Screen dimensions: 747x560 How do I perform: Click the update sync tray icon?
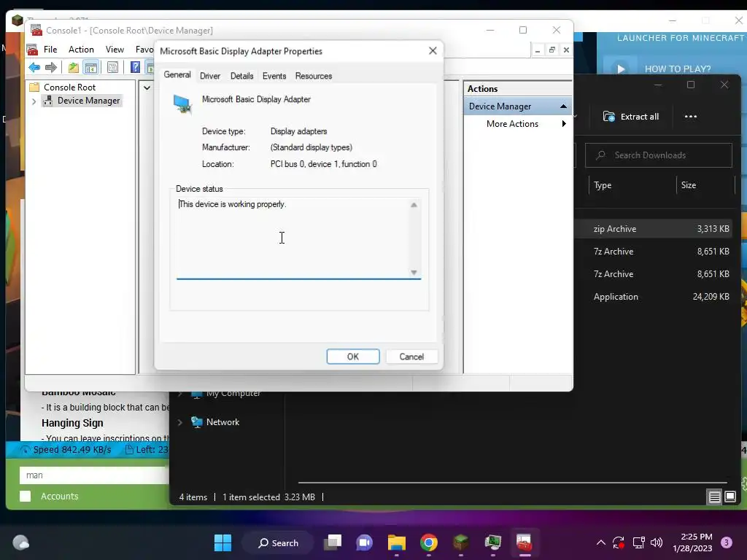click(x=619, y=542)
